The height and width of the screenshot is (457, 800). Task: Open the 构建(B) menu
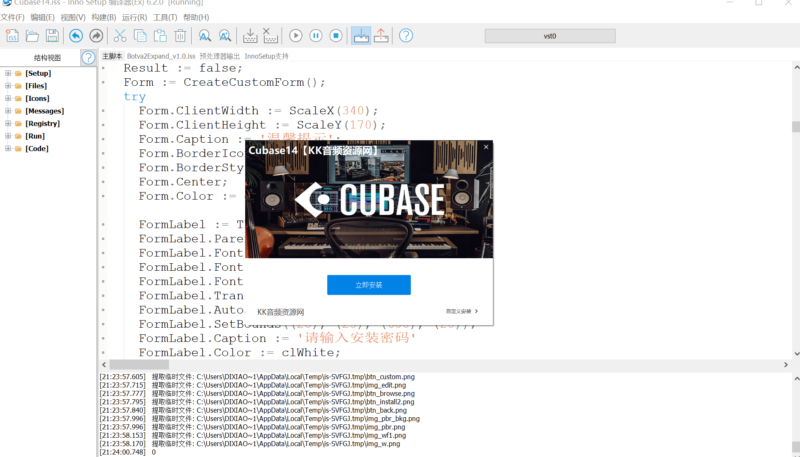(104, 17)
